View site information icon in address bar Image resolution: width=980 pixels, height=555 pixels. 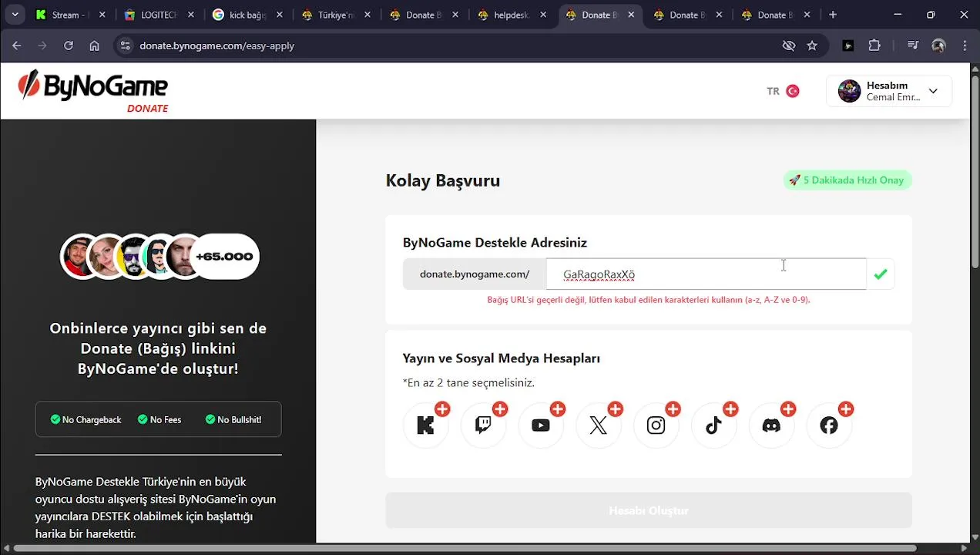click(x=126, y=45)
